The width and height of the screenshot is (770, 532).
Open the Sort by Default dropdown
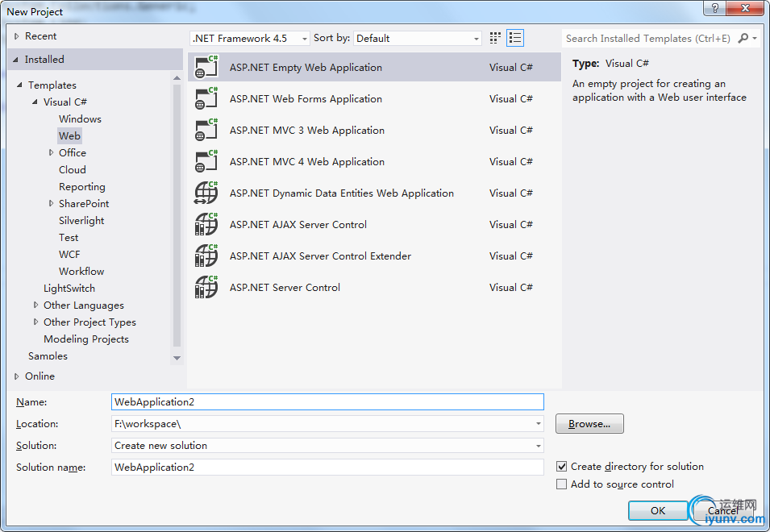coord(417,38)
